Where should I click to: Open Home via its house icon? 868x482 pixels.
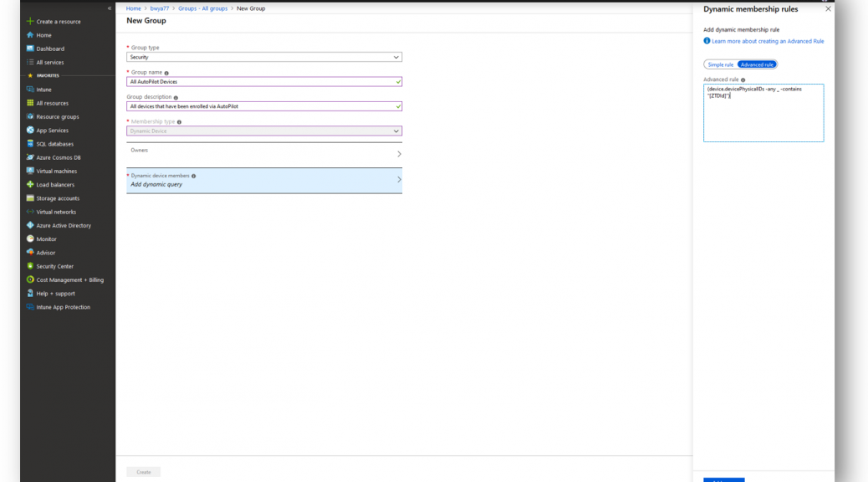(30, 35)
